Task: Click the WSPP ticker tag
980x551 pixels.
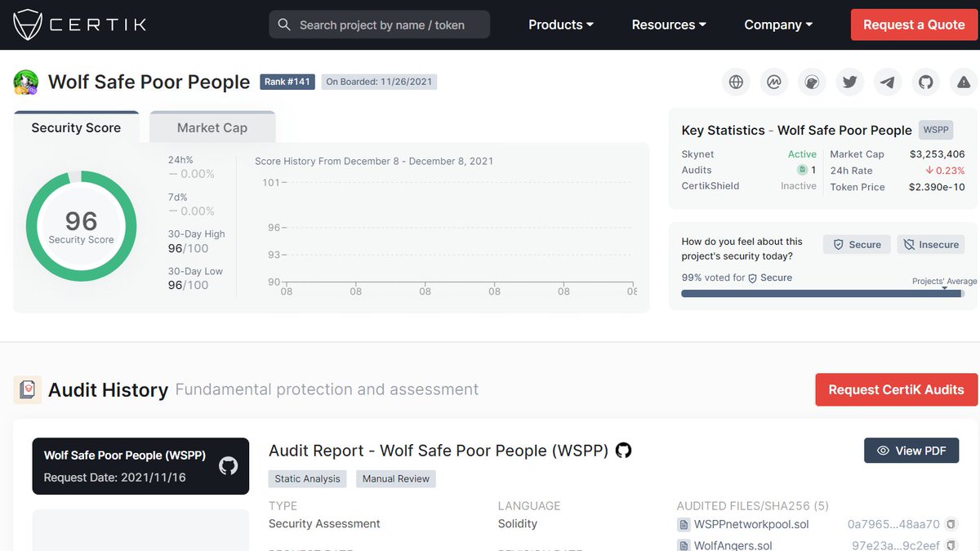Action: click(935, 130)
